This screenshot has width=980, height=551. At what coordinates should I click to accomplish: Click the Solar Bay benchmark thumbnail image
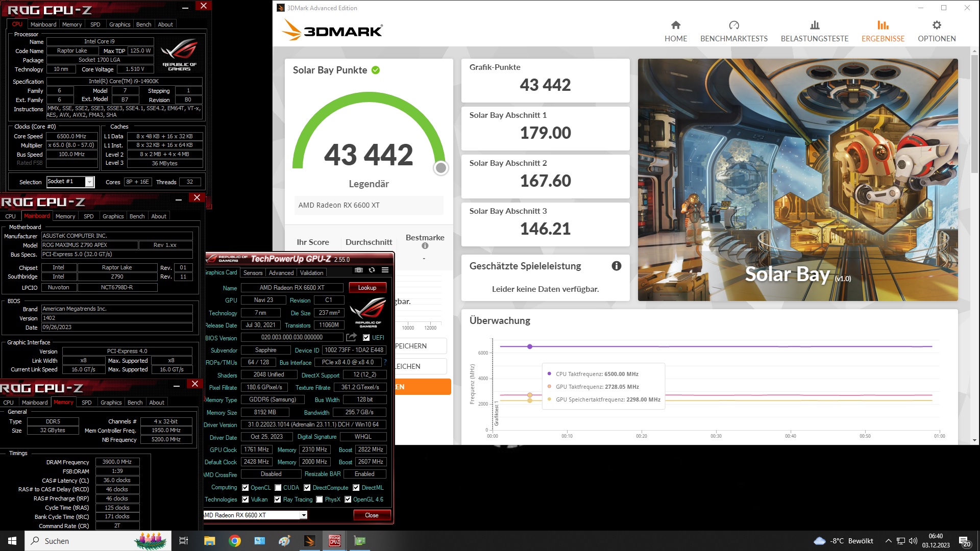tap(798, 180)
